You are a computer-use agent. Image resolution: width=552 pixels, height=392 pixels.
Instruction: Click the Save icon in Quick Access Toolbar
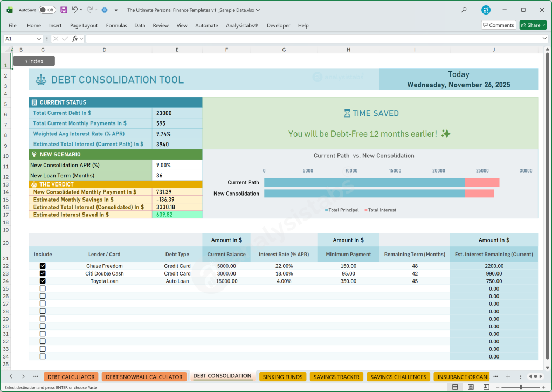point(64,10)
